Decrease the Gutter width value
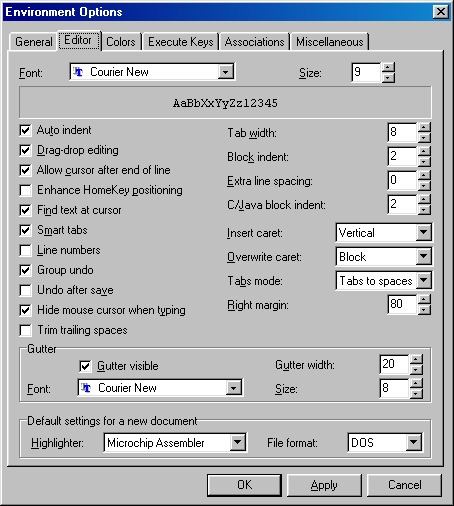The image size is (454, 506). tap(416, 369)
